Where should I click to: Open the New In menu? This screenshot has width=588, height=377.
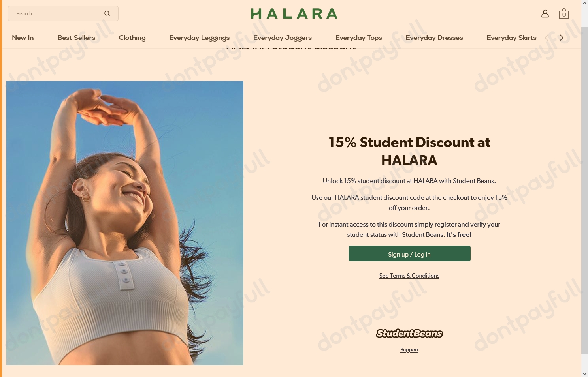23,38
